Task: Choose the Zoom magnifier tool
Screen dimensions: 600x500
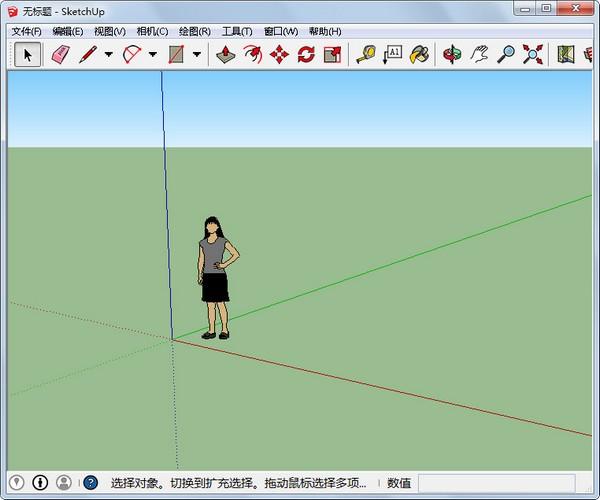Action: point(506,54)
